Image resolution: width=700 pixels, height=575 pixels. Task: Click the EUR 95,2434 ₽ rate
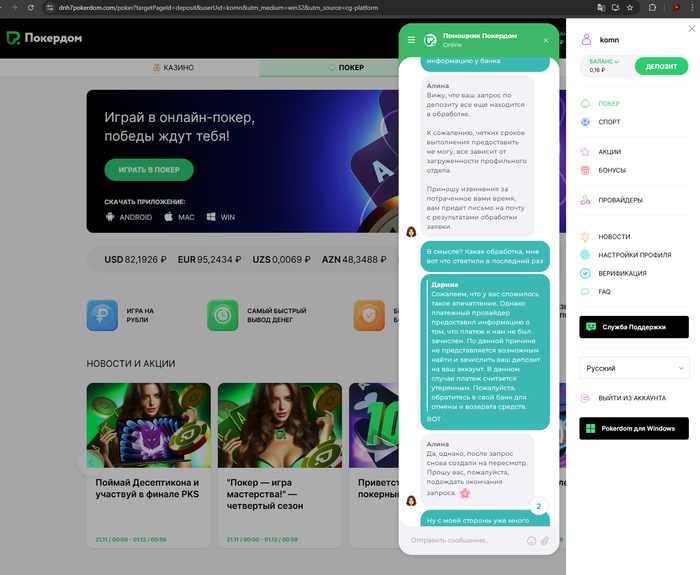[x=209, y=259]
